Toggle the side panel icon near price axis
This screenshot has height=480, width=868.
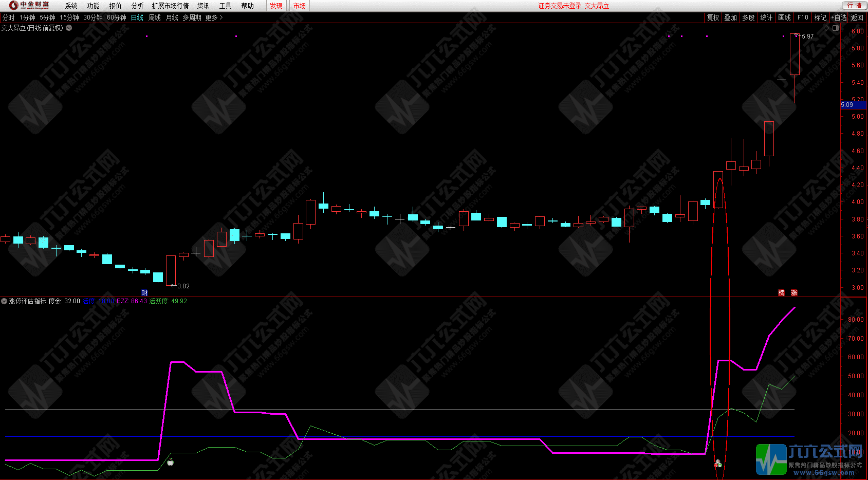(x=836, y=28)
